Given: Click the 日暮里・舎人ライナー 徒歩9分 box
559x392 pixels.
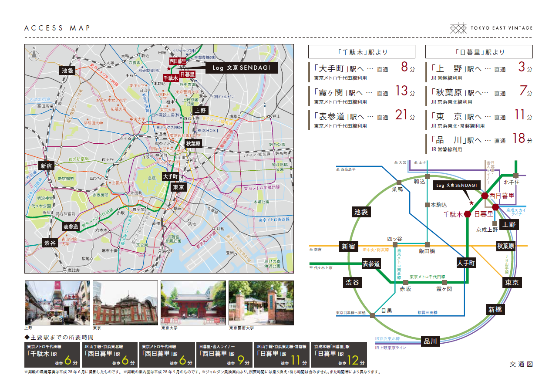Looking at the screenshot, I should tap(224, 355).
